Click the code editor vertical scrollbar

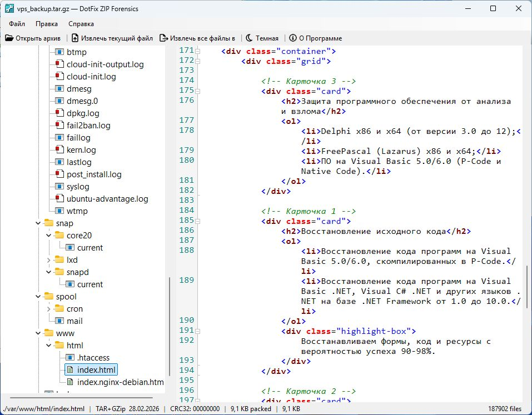527,287
